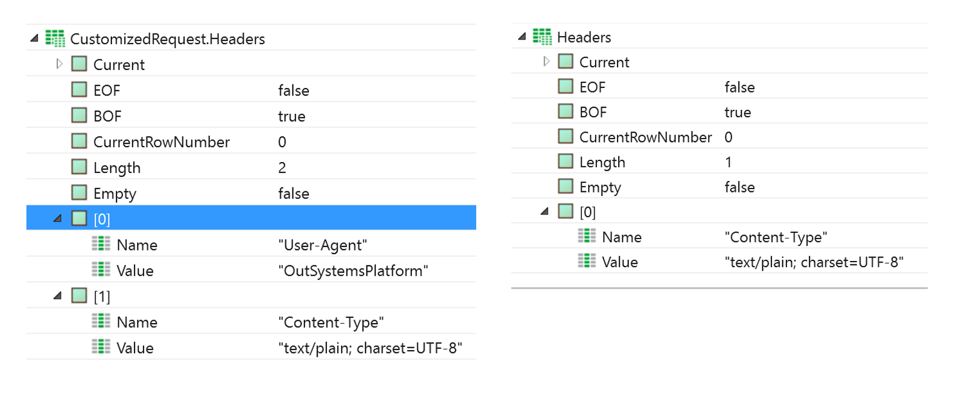The width and height of the screenshot is (980, 400).
Task: Click the right panel Headers list icon
Action: (542, 37)
